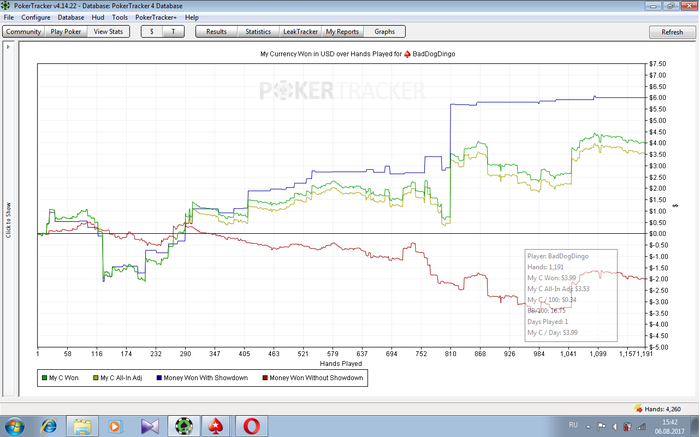Click the PokerTracker app icon in title bar
This screenshot has height=437, width=700.
(6, 6)
